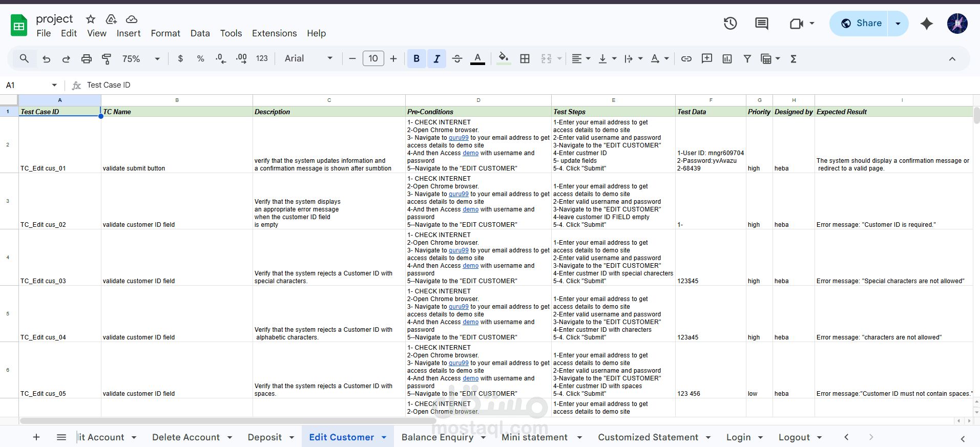Open the File menu
Viewport: 980px width, 447px height.
point(44,33)
